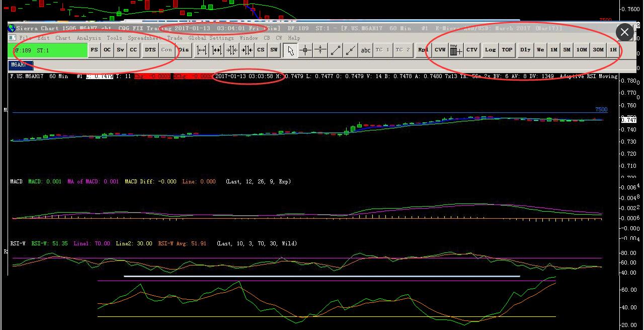Click the chart system icon beside File

coord(12,38)
